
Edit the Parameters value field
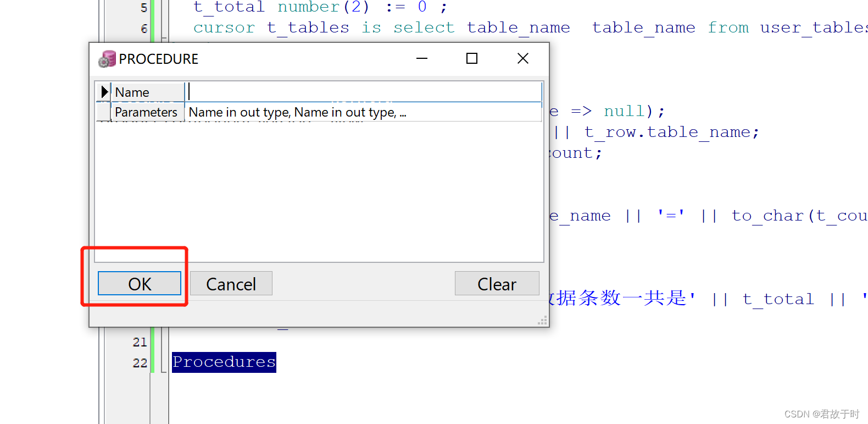[x=363, y=112]
